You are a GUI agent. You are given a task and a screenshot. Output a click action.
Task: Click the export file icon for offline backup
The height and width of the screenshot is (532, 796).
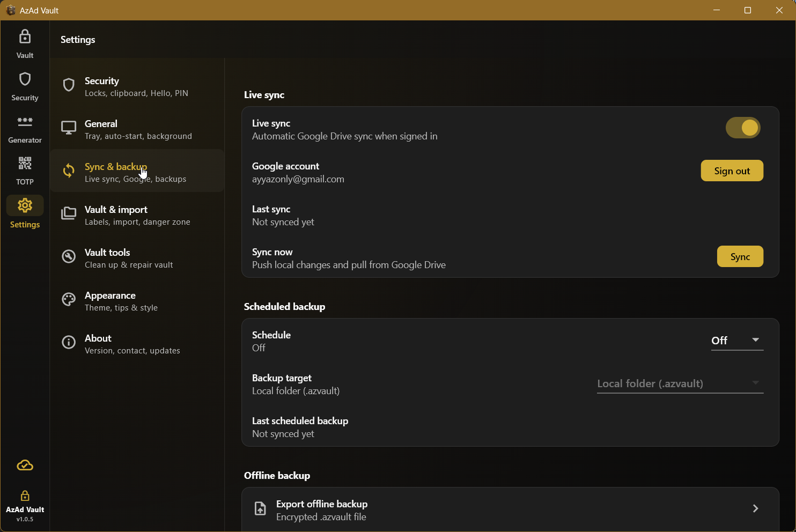(x=260, y=508)
